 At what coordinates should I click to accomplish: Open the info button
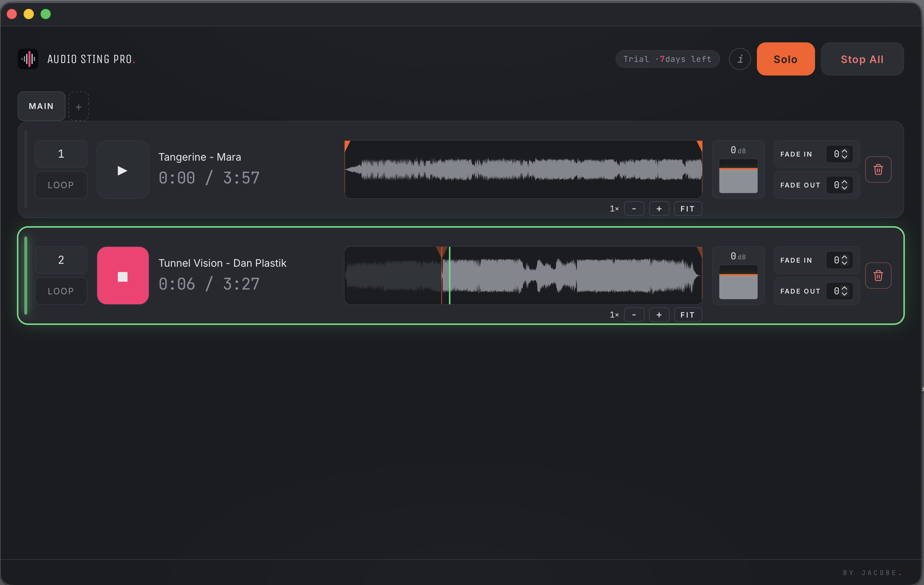click(x=740, y=59)
